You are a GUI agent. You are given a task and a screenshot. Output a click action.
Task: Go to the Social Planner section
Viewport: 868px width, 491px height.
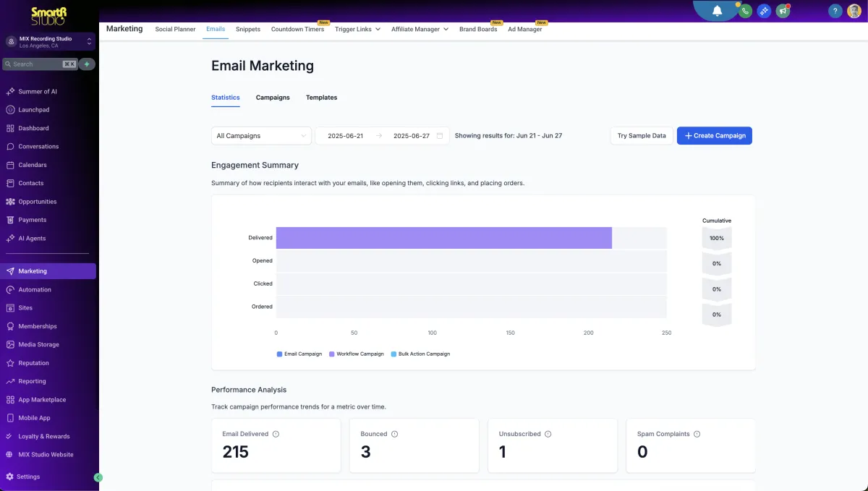coord(175,29)
